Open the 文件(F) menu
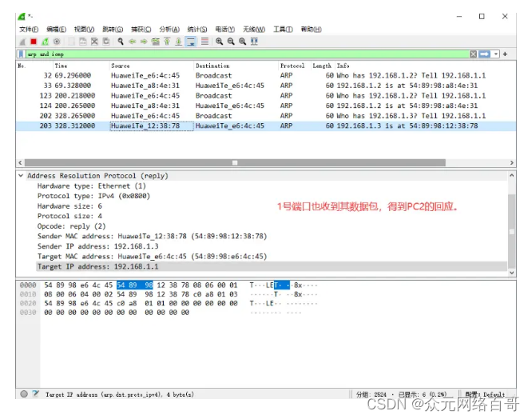Screen dimensions: 532x419 (29, 30)
